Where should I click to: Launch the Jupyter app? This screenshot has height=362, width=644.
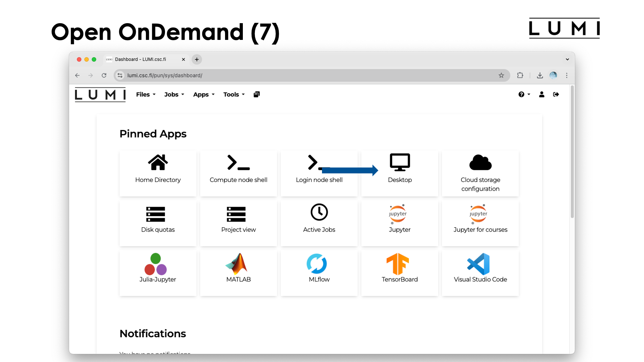[x=399, y=221]
